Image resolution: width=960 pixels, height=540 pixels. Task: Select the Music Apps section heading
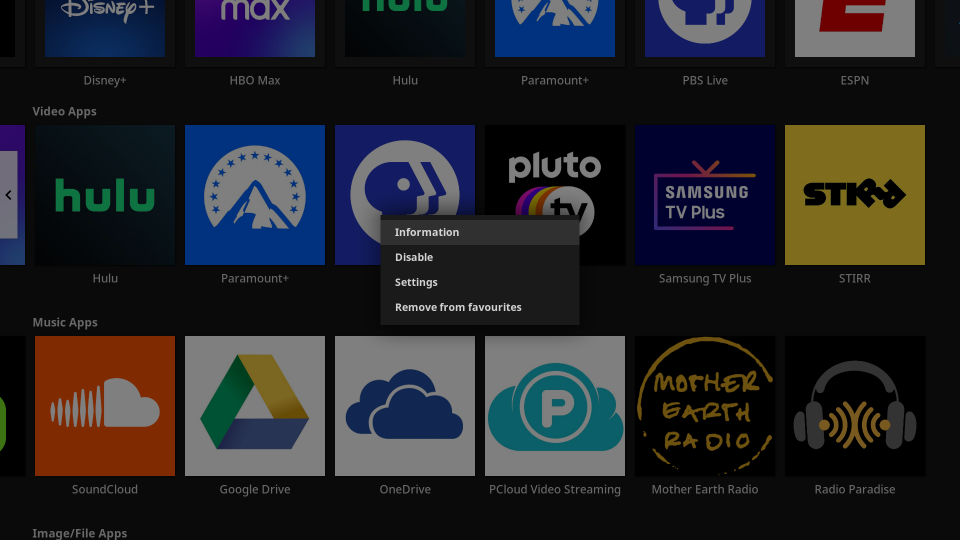point(65,323)
